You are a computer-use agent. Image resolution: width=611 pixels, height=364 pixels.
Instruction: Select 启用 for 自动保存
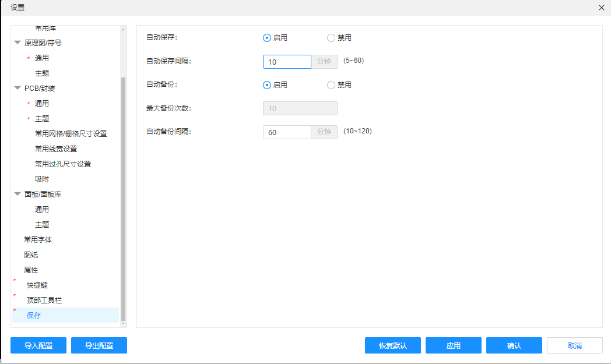(267, 38)
